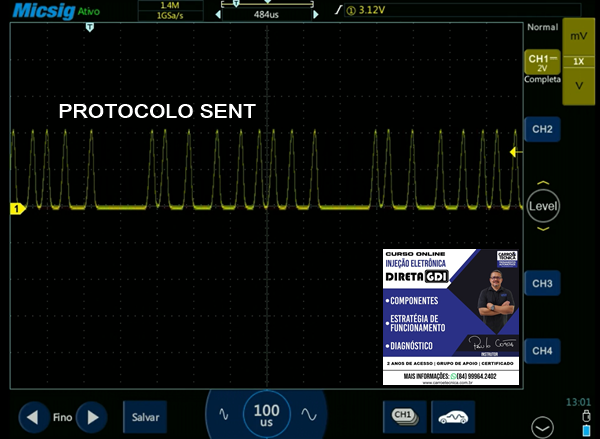Click the Fino right arrow button
600x439 pixels.
coord(91,416)
